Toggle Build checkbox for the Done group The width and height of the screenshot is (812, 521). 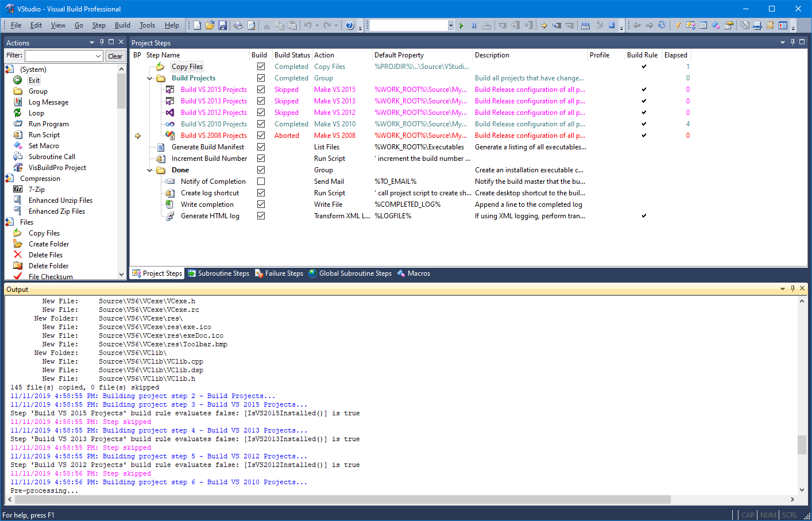pos(261,170)
